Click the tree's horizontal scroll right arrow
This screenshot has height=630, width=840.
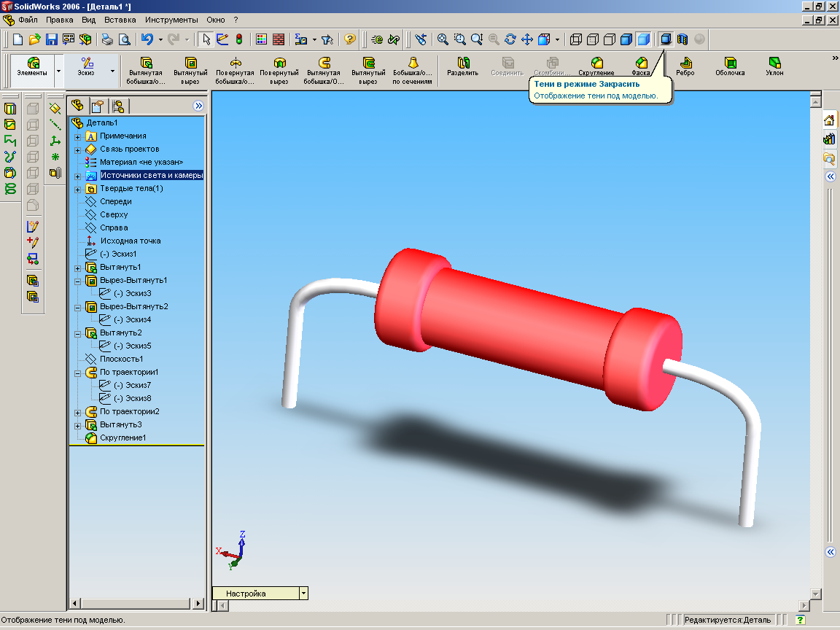(198, 603)
